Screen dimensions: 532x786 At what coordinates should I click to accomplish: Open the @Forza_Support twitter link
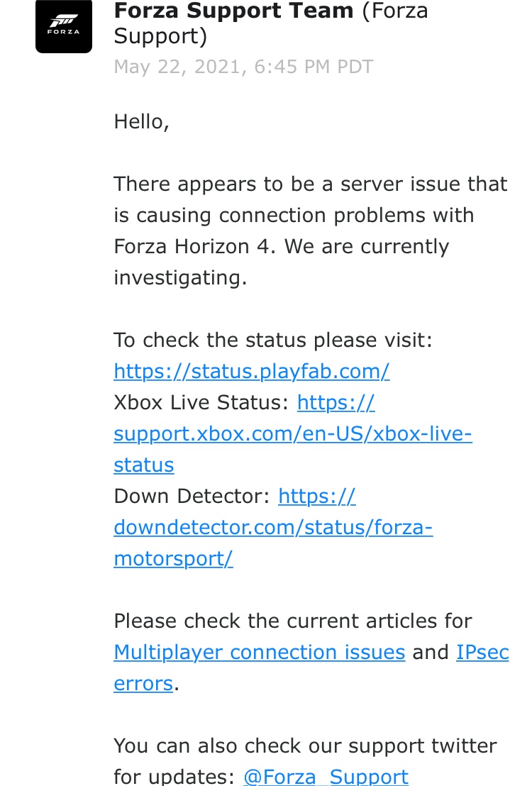coord(326,777)
